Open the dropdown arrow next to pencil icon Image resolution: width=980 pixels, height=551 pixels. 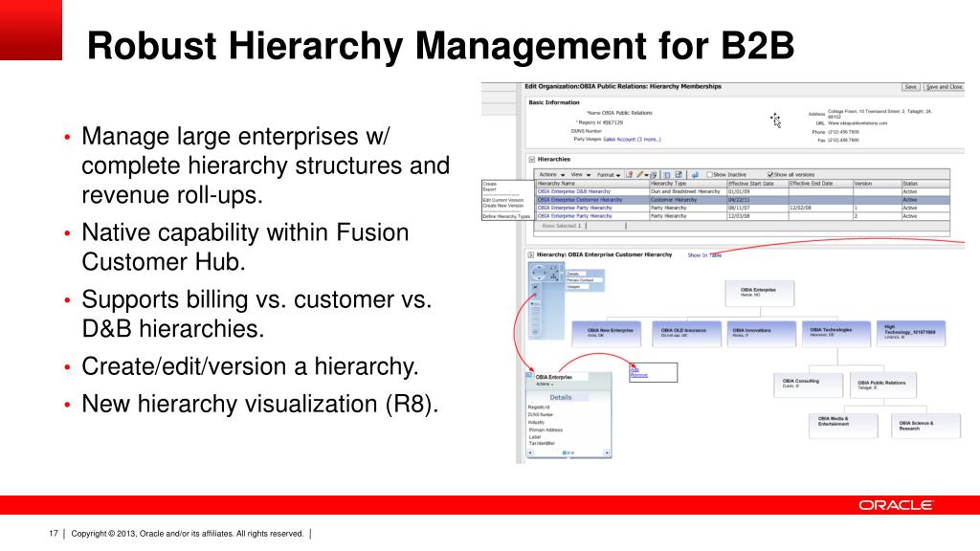pyautogui.click(x=647, y=176)
